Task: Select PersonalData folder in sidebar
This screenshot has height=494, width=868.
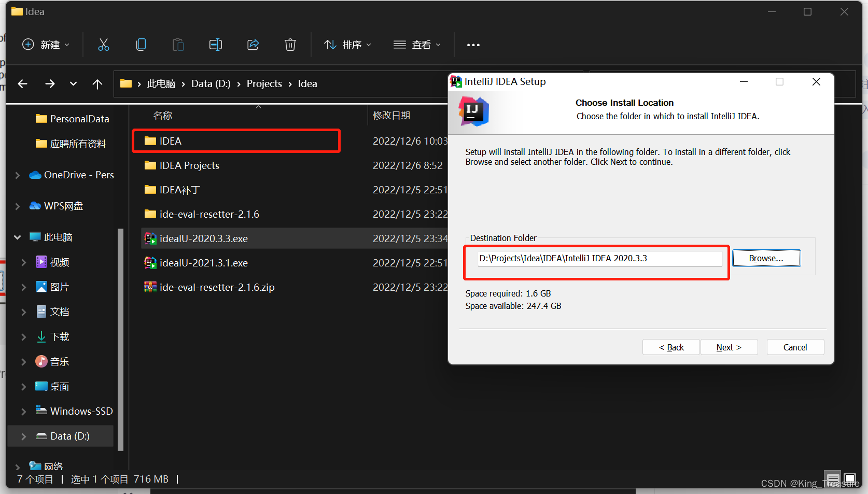Action: pyautogui.click(x=72, y=119)
